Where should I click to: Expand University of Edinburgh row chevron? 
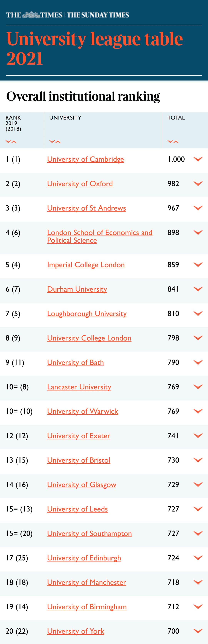point(198,558)
